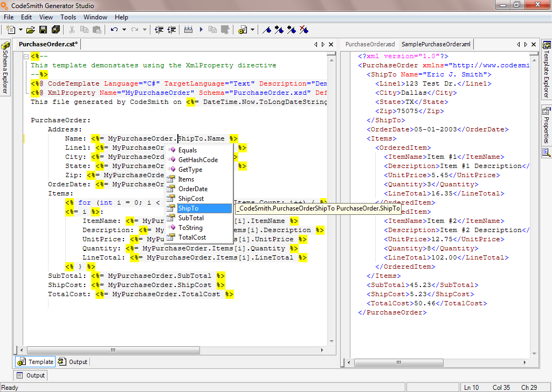
Task: Close the SamplePurchaseOrder.xml pane
Action: click(534, 44)
